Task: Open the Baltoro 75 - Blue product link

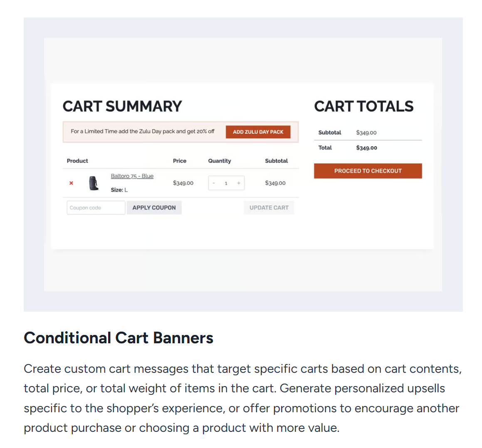Action: [x=132, y=176]
